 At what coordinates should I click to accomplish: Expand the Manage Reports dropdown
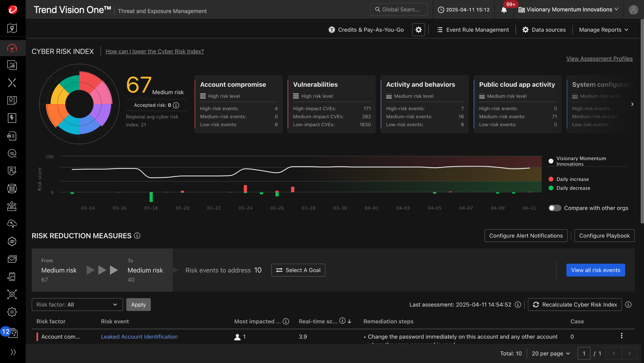(603, 30)
